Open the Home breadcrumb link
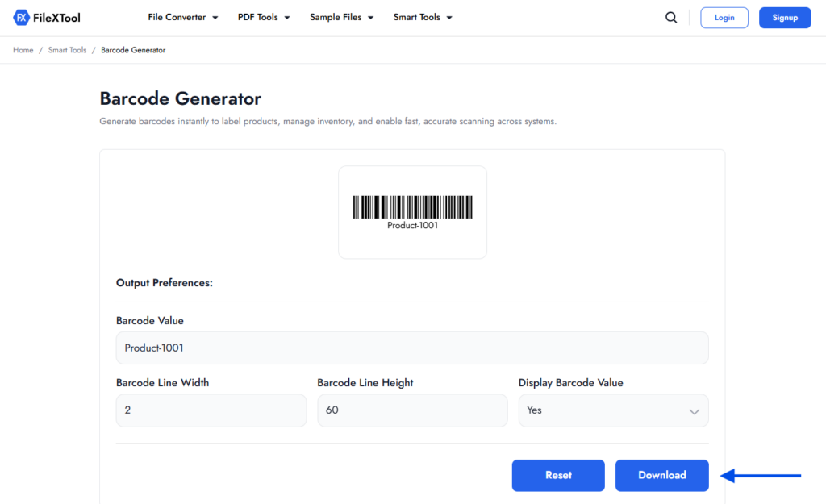This screenshot has height=504, width=826. (x=23, y=50)
